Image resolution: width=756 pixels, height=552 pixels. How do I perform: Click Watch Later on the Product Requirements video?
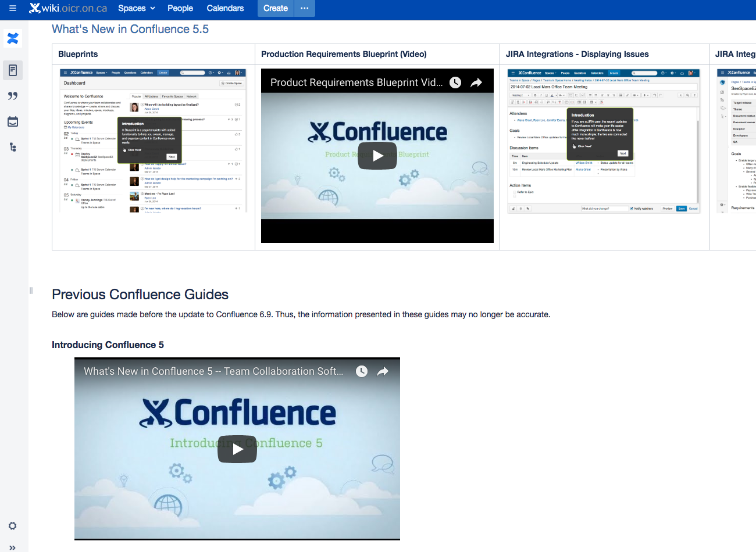tap(455, 83)
